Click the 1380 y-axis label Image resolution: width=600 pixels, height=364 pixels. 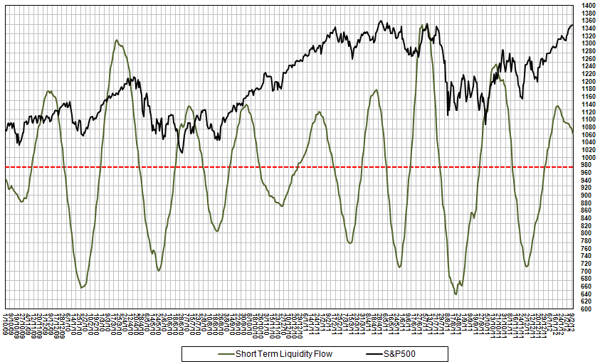[588, 13]
